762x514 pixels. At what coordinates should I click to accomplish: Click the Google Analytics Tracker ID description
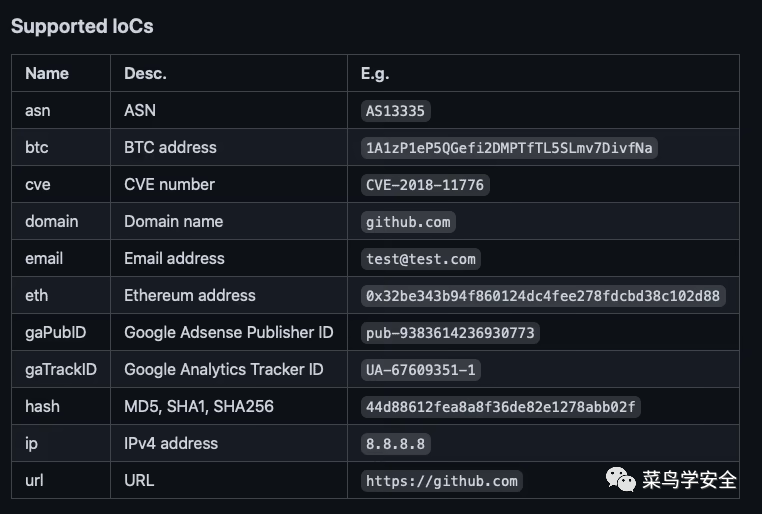[224, 369]
